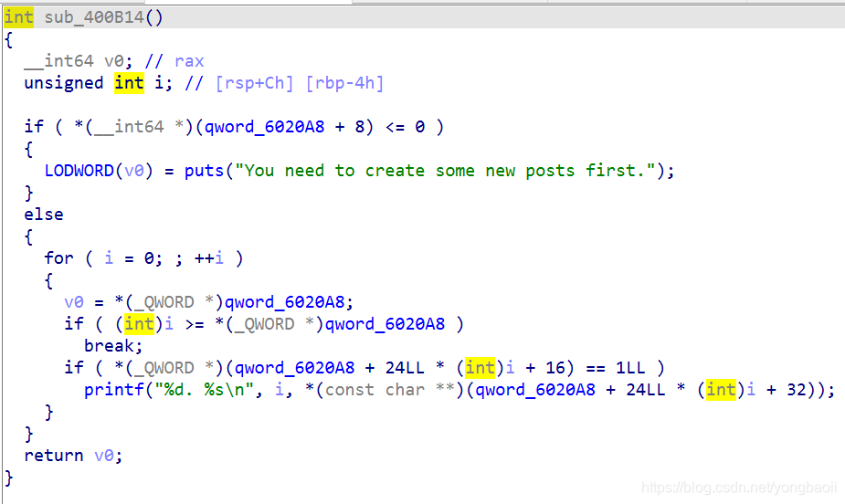Click the const char ** cast in printf

tap(390, 390)
